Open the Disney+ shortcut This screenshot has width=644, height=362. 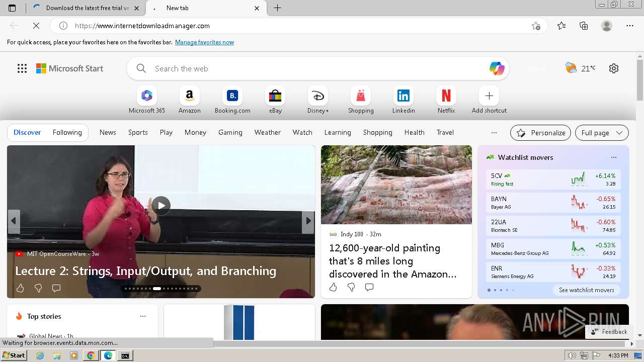point(318,100)
